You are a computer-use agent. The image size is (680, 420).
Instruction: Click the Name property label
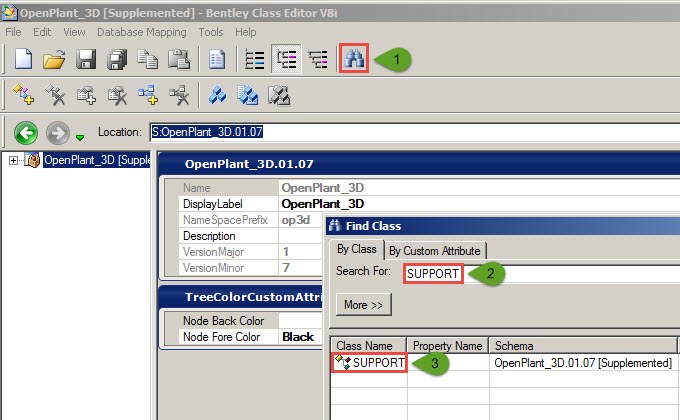[x=196, y=188]
